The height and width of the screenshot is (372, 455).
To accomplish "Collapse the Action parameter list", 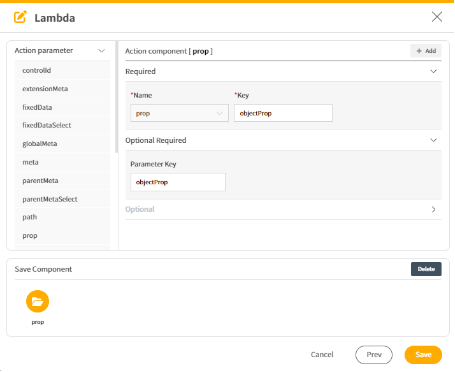I will pos(102,51).
